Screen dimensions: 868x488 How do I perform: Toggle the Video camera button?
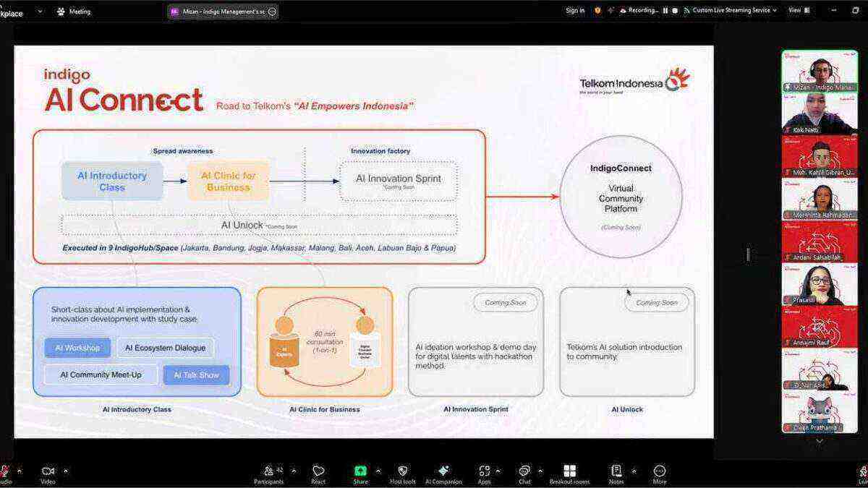[x=48, y=474]
